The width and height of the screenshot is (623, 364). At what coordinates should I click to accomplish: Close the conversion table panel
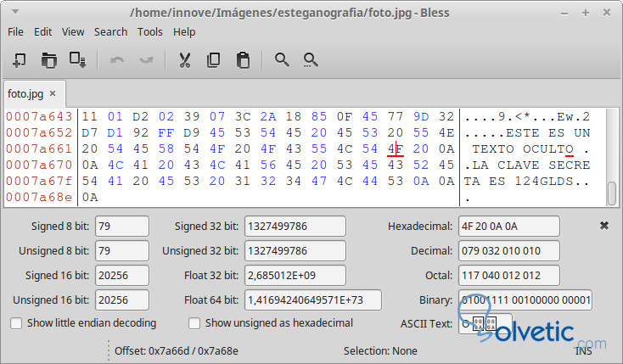pos(604,226)
